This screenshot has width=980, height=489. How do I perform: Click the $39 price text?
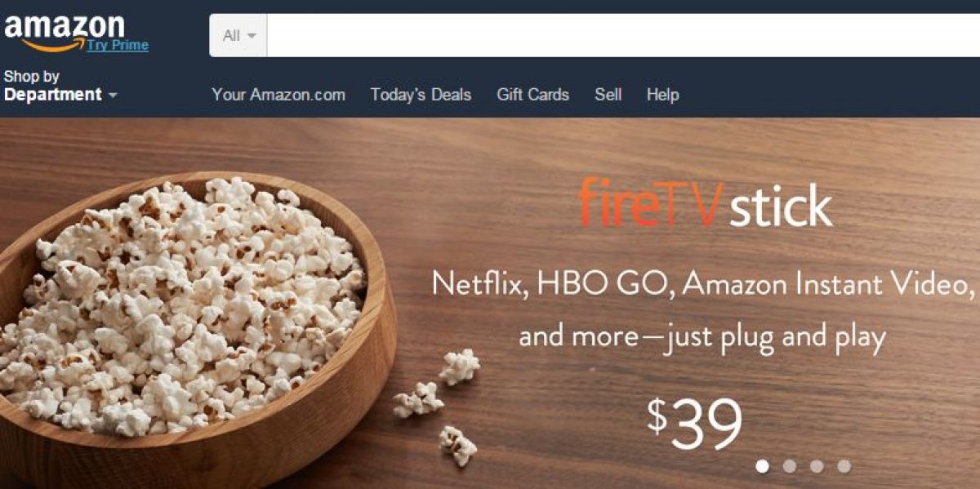tap(695, 422)
